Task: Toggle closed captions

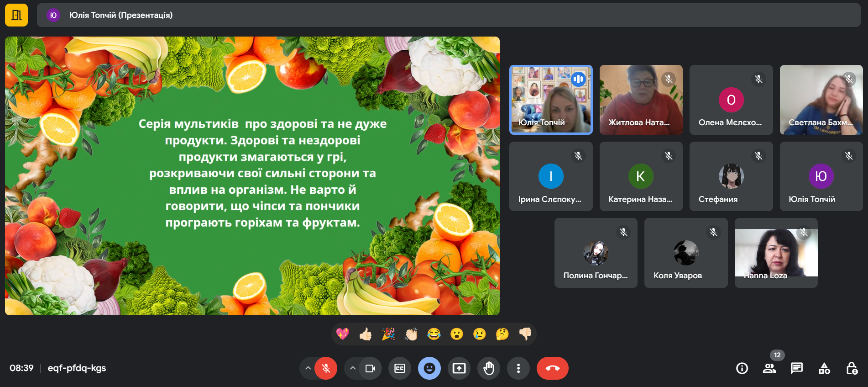Action: click(400, 368)
